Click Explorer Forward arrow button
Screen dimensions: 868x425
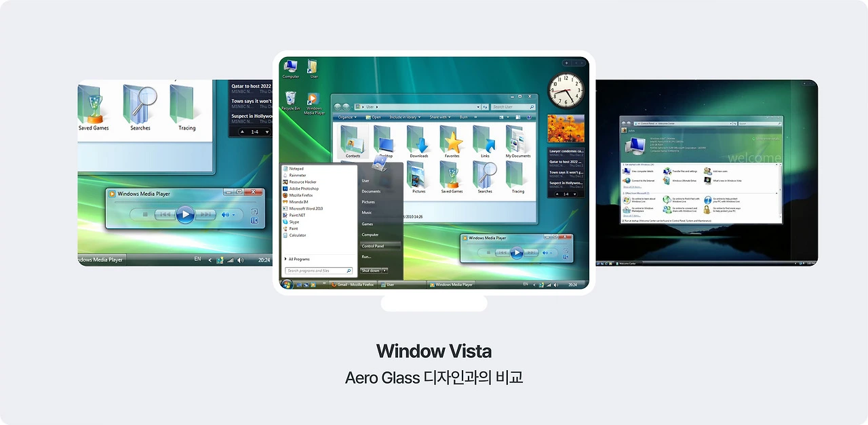[346, 107]
